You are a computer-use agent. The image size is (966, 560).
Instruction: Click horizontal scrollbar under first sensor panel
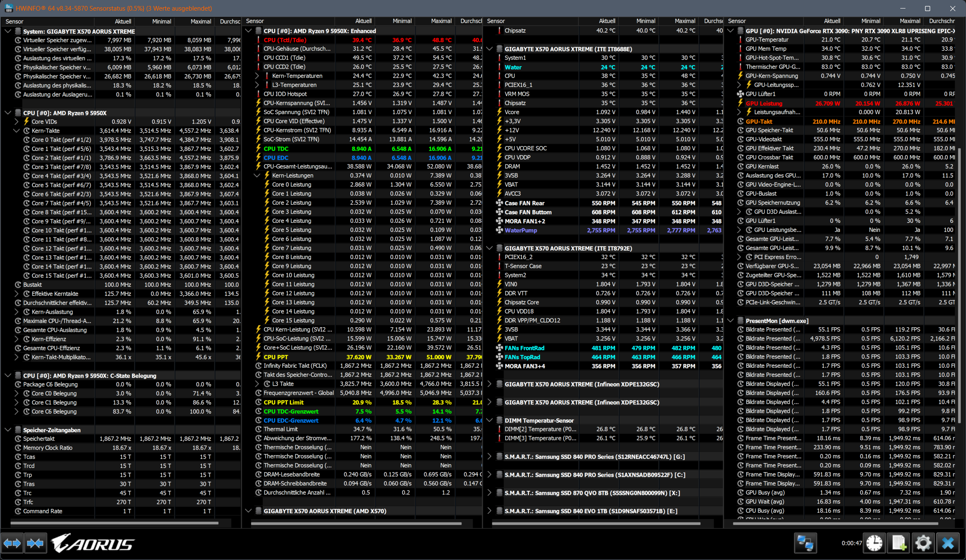(x=114, y=523)
